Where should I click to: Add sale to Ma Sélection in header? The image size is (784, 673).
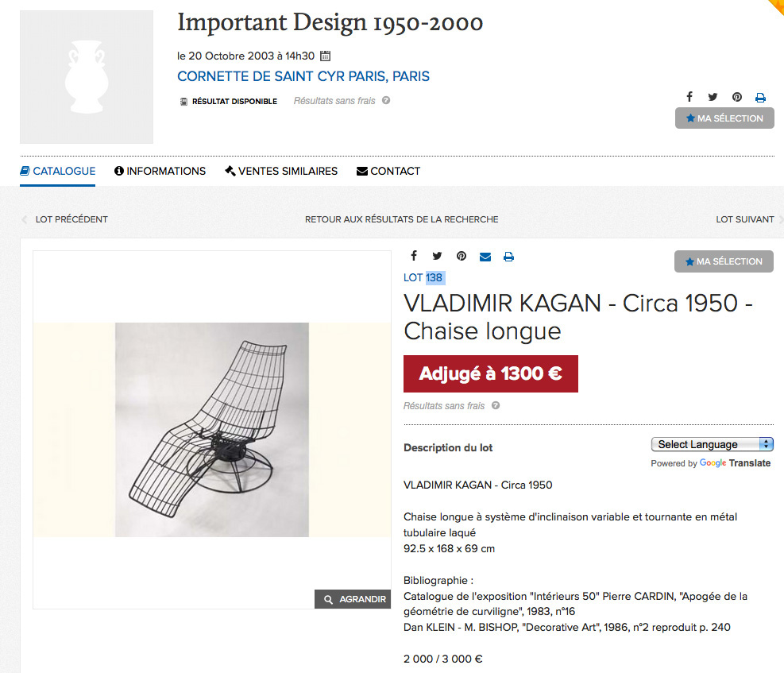724,118
